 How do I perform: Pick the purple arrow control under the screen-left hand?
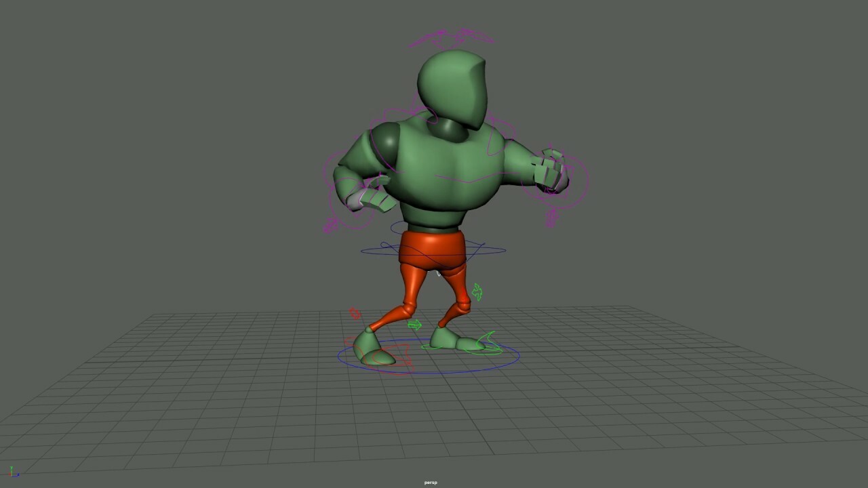pos(331,226)
